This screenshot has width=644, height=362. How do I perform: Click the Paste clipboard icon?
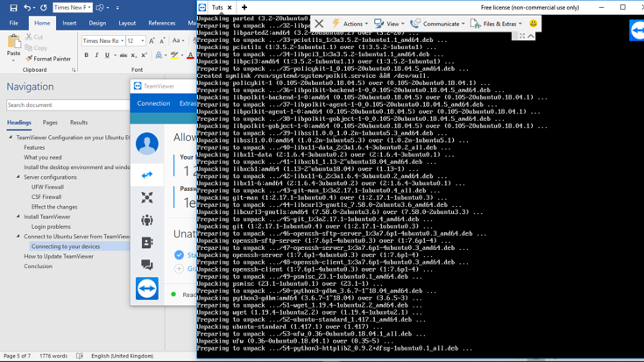(x=13, y=41)
